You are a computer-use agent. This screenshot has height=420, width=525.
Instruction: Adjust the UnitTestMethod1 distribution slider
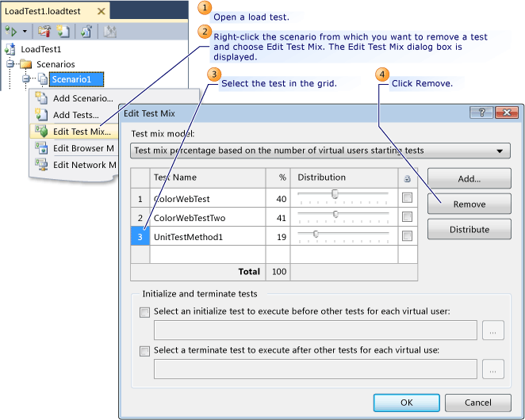click(316, 234)
